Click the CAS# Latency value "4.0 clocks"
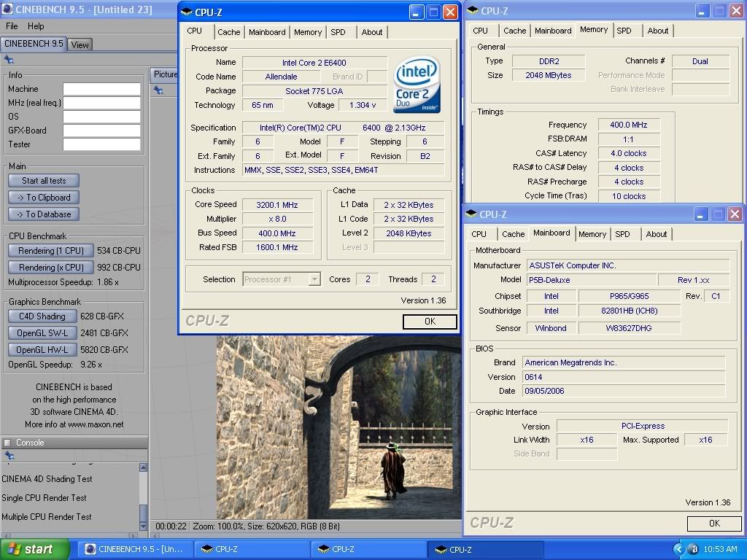The image size is (747, 560). (x=628, y=153)
